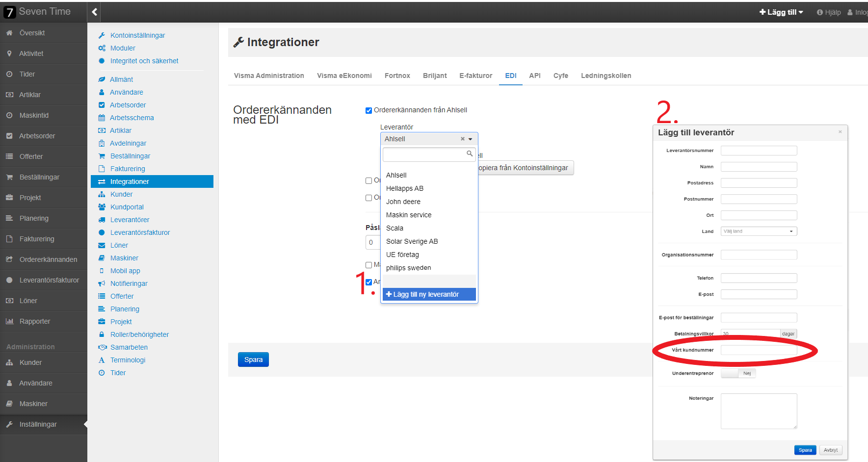
Task: Click the Kontoinställningar wrench icon
Action: pos(102,35)
